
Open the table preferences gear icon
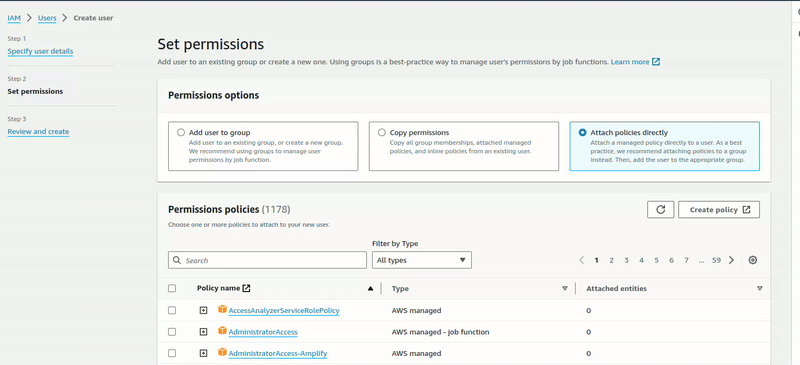(x=753, y=260)
